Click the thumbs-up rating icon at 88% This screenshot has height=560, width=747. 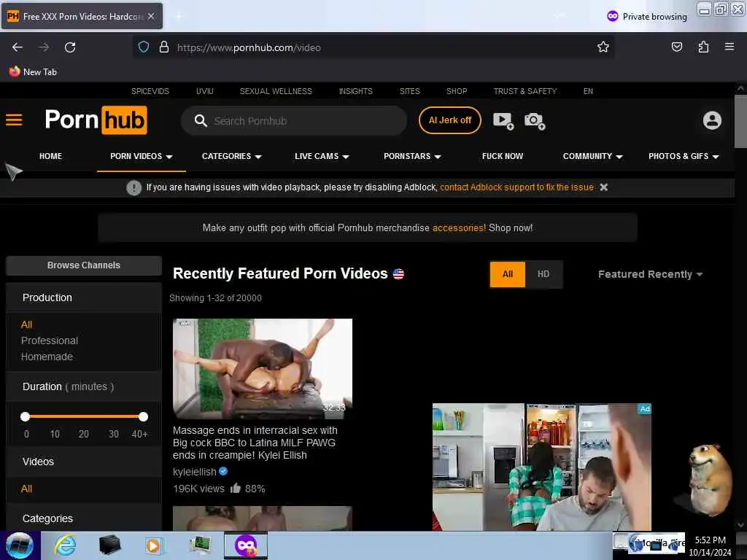click(x=236, y=488)
